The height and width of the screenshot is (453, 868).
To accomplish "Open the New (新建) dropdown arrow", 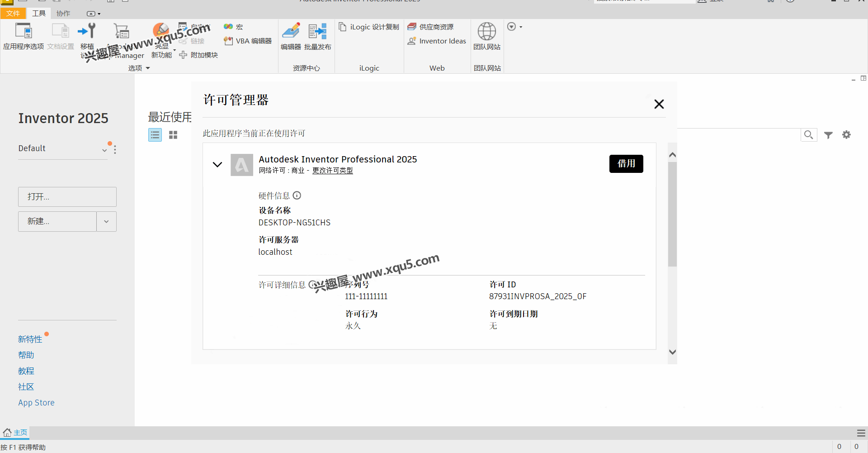I will point(107,222).
